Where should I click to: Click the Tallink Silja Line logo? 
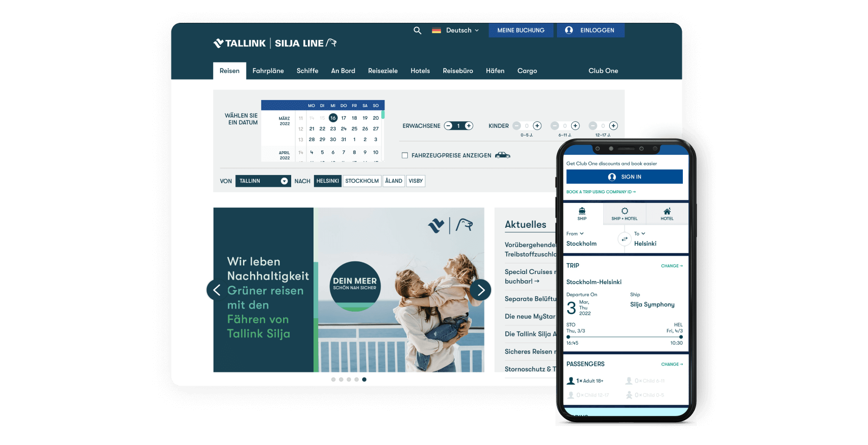275,43
